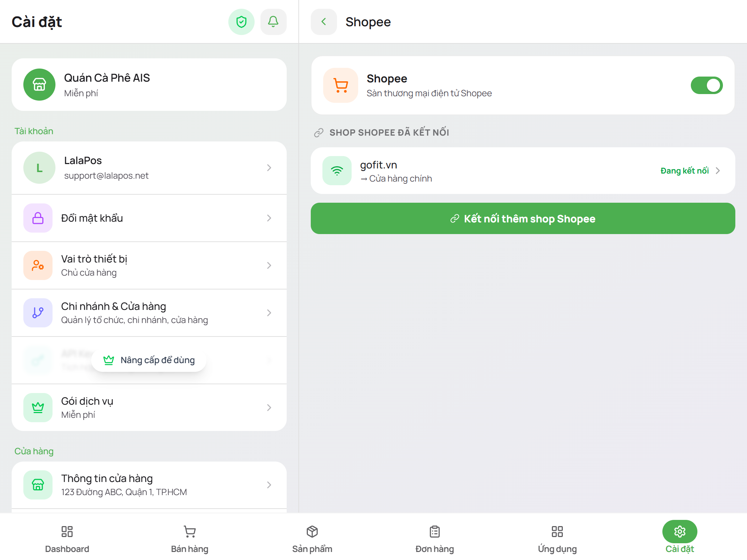This screenshot has height=560, width=747.
Task: Click the Quản lý tổ chức, chi nhánh description
Action: coord(135,320)
